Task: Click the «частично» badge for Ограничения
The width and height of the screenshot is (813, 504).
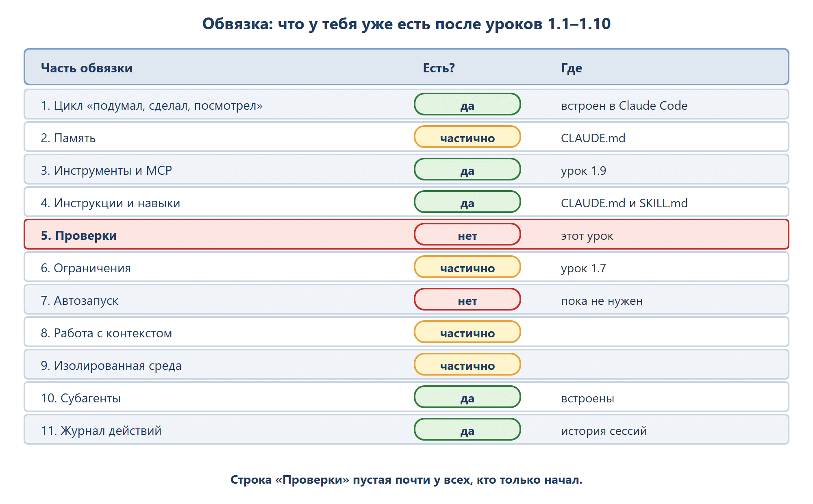Action: [467, 267]
